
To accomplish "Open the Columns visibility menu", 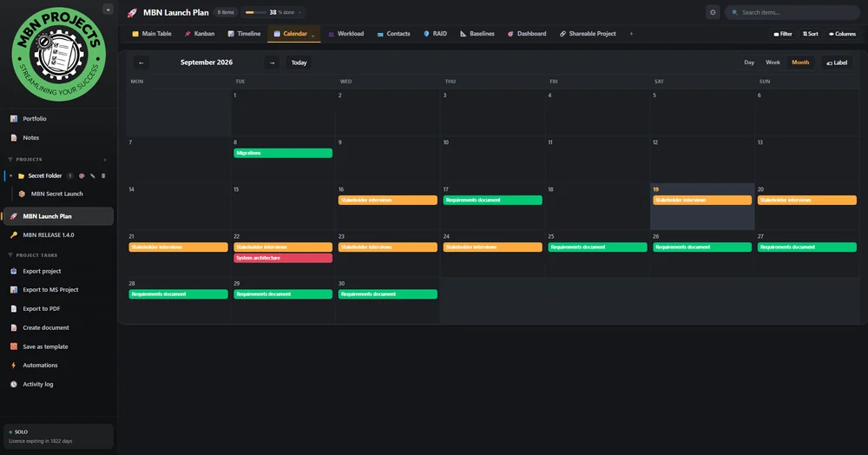I will 842,34.
